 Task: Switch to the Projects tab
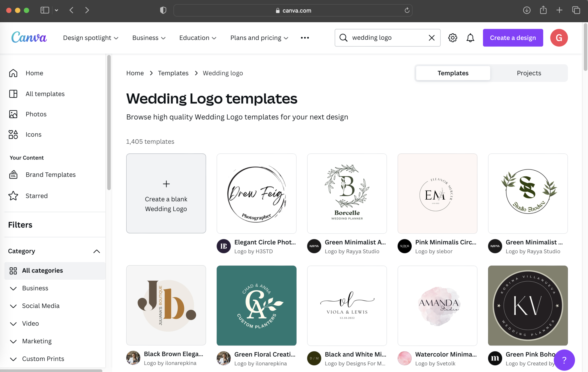point(529,73)
